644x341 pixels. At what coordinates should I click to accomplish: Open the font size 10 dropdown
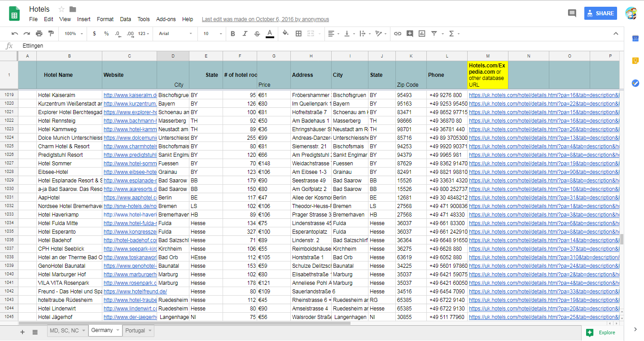click(x=213, y=34)
